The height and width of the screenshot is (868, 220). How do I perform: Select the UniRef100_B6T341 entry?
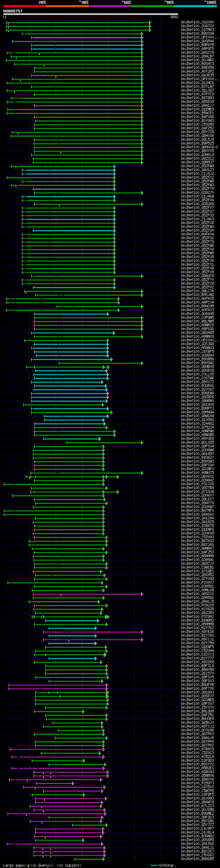197,545
